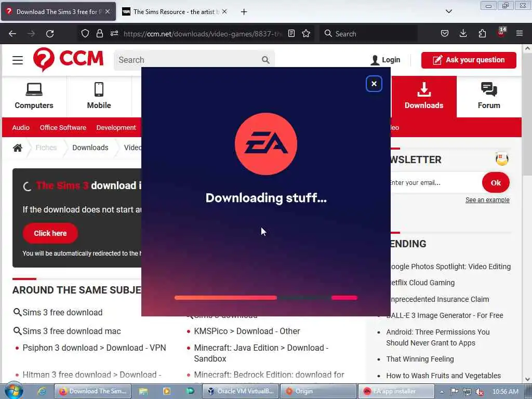The height and width of the screenshot is (399, 532).
Task: Click the browser Search field
Action: click(x=368, y=34)
